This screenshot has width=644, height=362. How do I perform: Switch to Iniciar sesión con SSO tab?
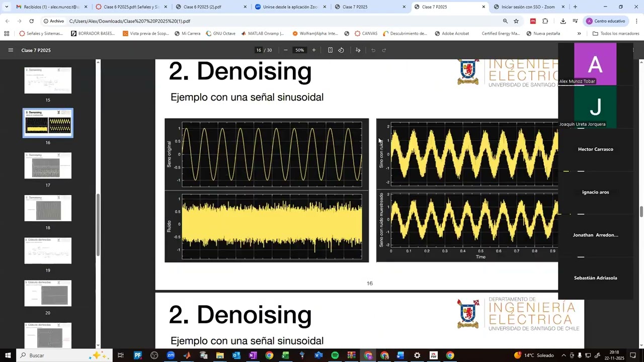(528, 7)
